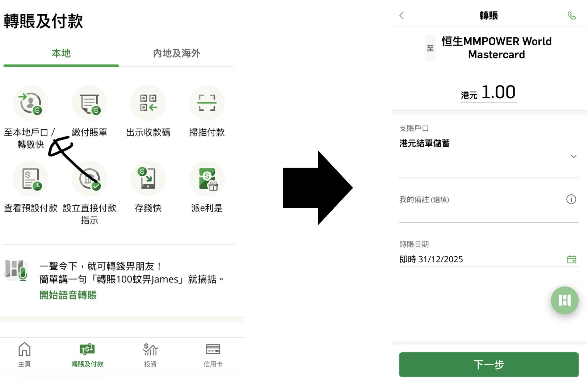Tap the 轉賬 screen title

[489, 16]
